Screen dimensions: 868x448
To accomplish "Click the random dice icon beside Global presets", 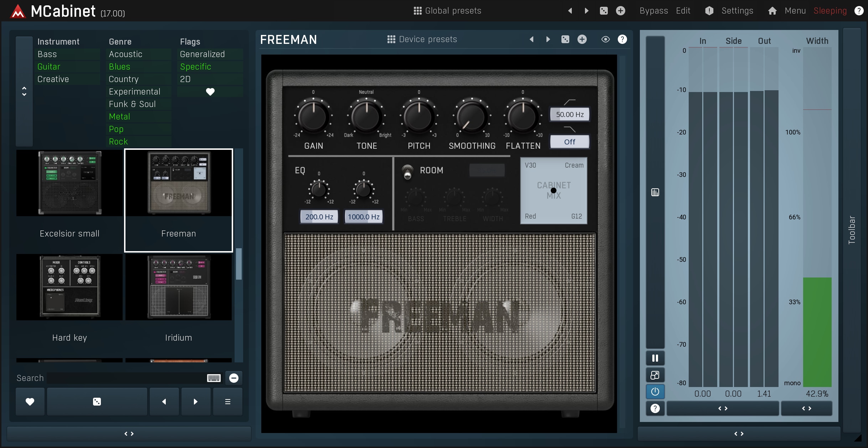I will click(x=604, y=11).
